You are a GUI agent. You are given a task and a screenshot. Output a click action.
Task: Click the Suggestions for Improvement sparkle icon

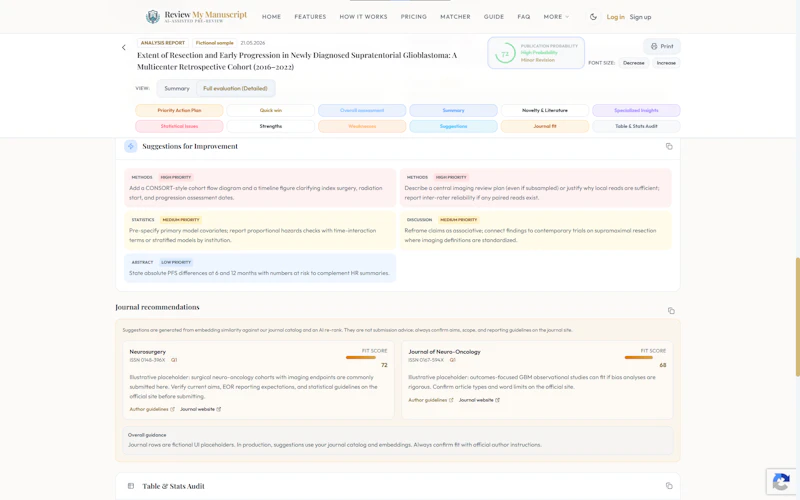click(x=131, y=146)
